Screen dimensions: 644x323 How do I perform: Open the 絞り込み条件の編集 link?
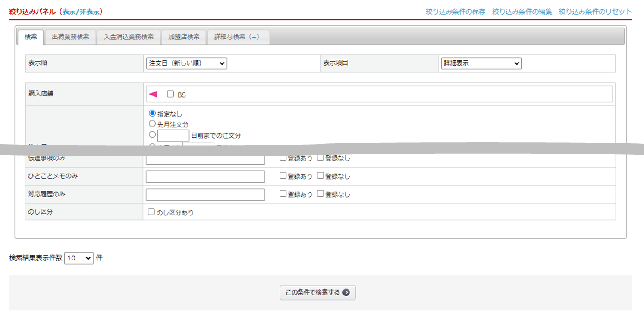click(x=522, y=12)
